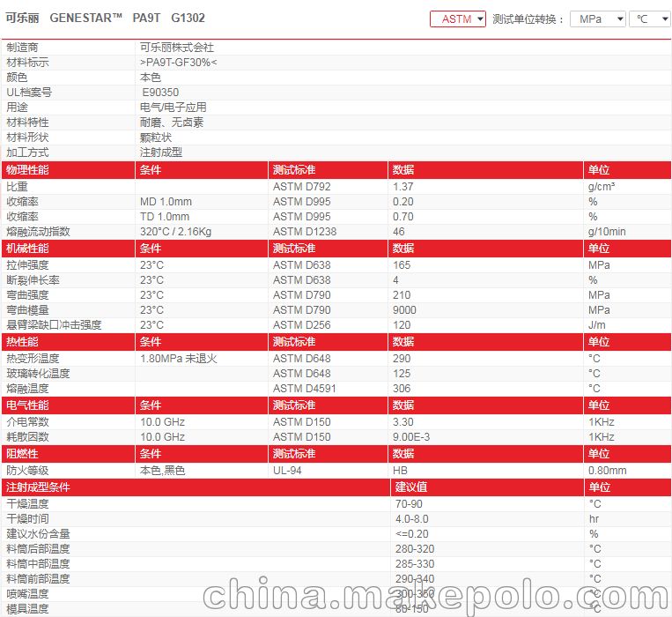Click 'UL-94' test standard cell

(x=287, y=471)
